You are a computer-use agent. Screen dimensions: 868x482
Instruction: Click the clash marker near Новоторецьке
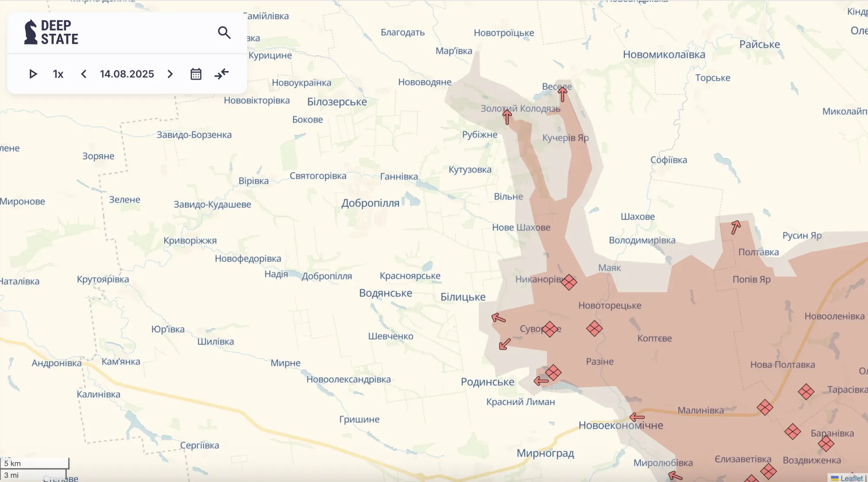click(x=594, y=329)
